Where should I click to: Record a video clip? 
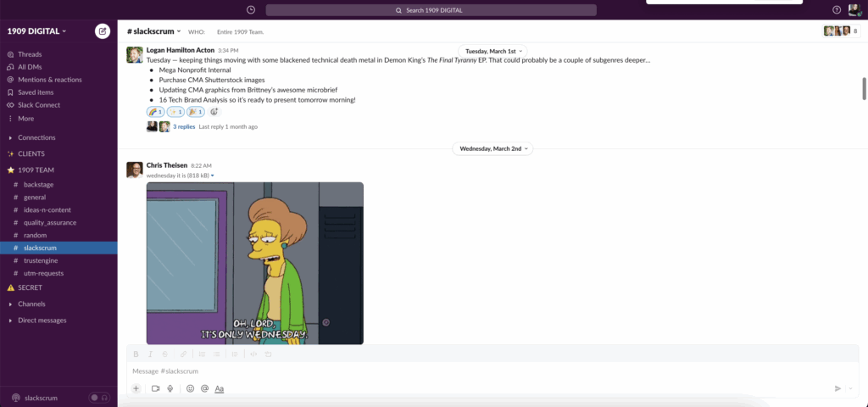[156, 388]
